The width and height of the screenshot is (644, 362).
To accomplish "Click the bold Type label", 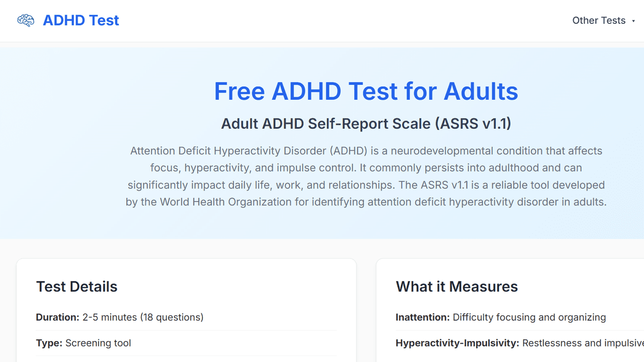I will point(49,343).
